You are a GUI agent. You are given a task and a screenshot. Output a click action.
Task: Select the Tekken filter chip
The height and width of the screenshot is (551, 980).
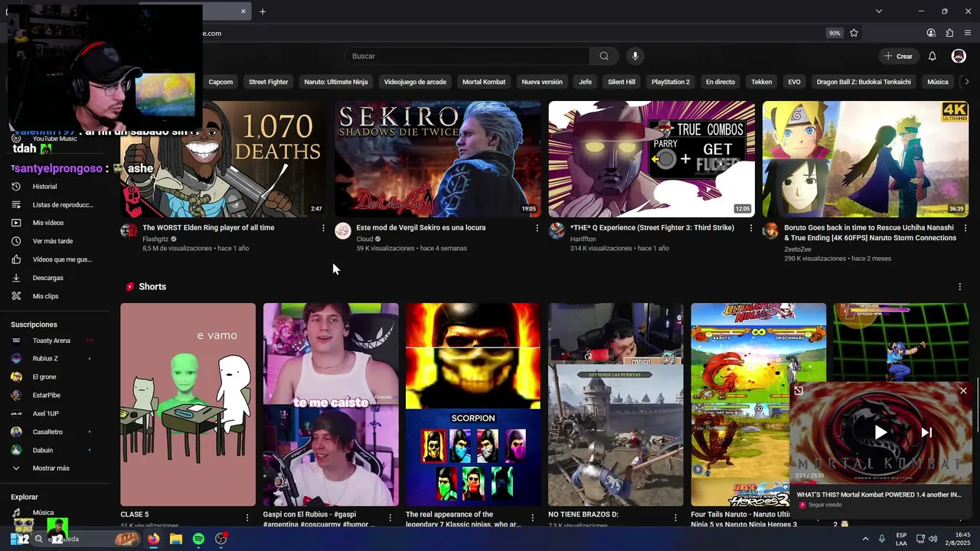(x=761, y=82)
